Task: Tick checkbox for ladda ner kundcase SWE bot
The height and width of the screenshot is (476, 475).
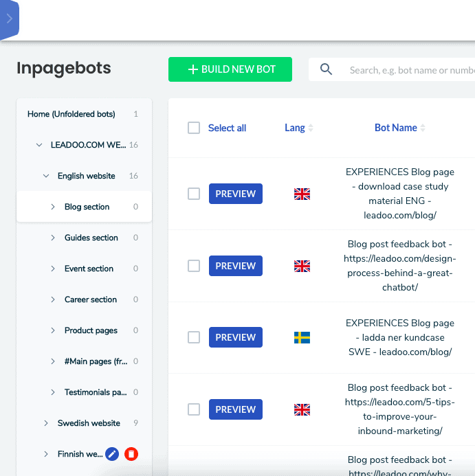Action: point(194,337)
